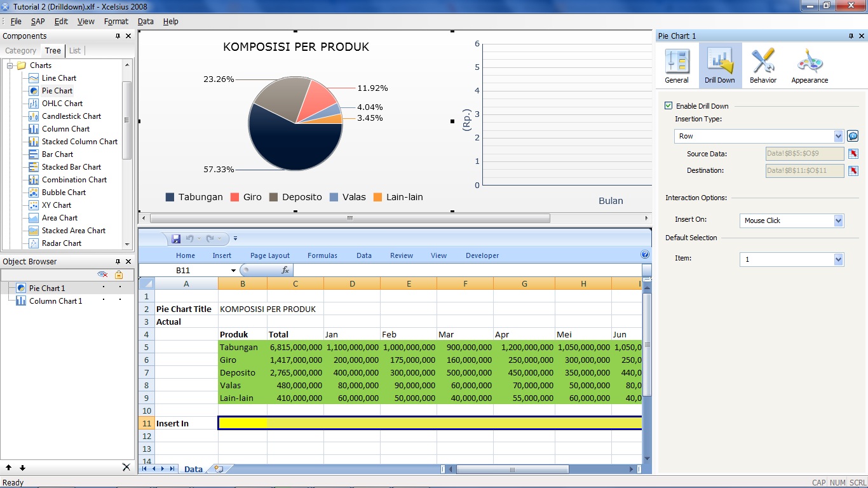Click the Deposito legend swatch on pie chart

click(274, 197)
